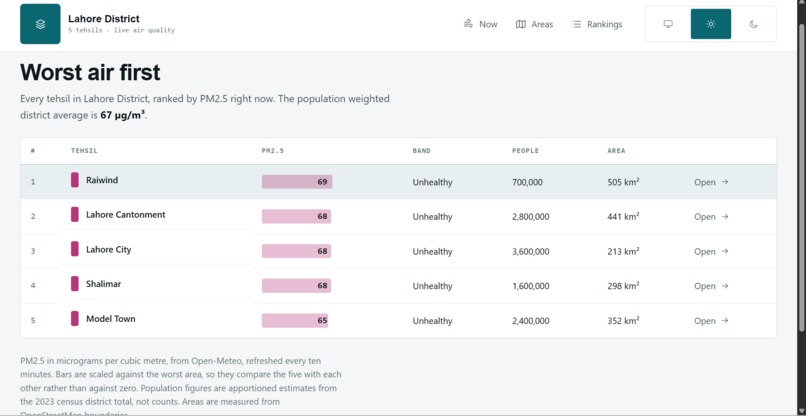This screenshot has height=416, width=806.
Task: Click the PEOPLE column header
Action: click(525, 151)
